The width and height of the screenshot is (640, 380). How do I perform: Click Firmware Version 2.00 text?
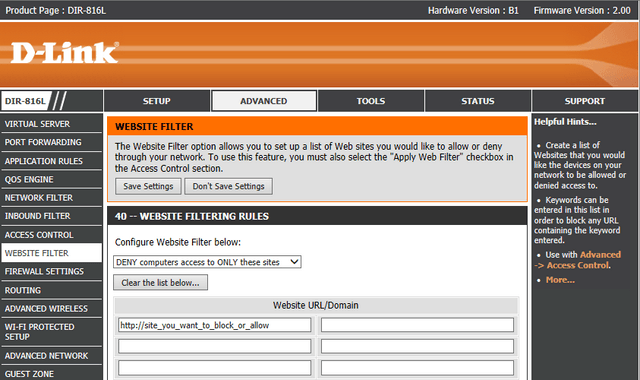tap(582, 10)
